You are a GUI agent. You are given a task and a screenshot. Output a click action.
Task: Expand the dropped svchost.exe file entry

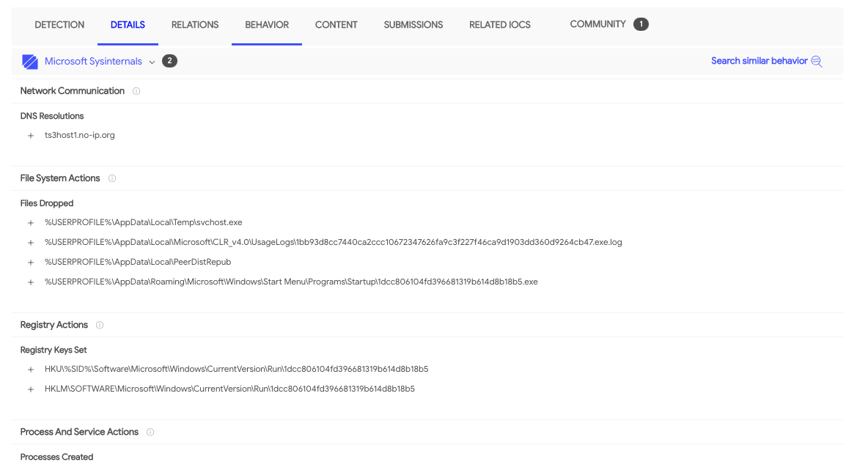point(29,222)
